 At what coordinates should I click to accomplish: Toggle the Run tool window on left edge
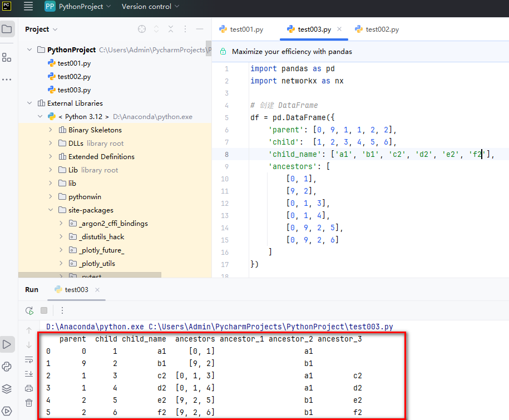click(7, 344)
